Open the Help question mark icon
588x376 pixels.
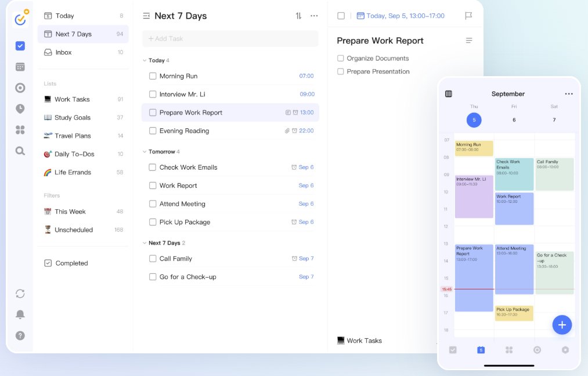tap(20, 335)
